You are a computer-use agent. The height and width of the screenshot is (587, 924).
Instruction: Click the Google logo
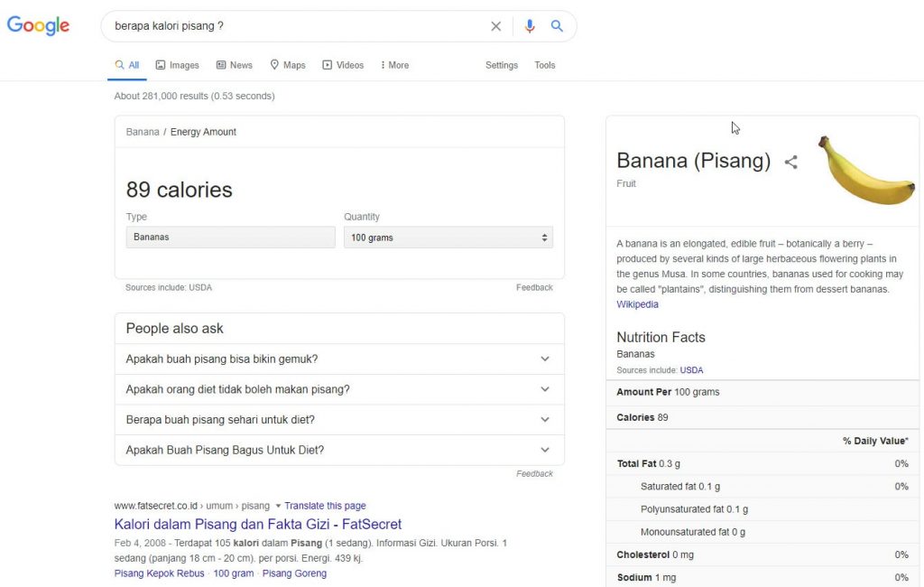tap(38, 25)
